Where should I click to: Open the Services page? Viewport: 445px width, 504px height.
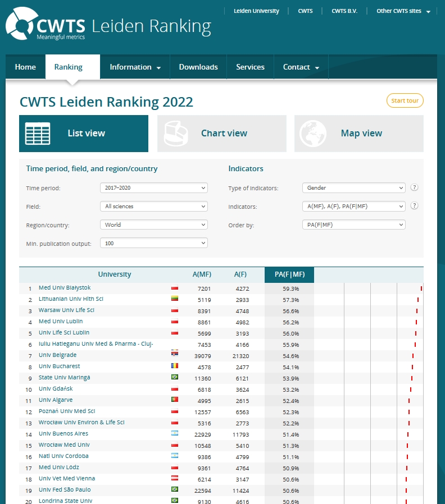[250, 67]
